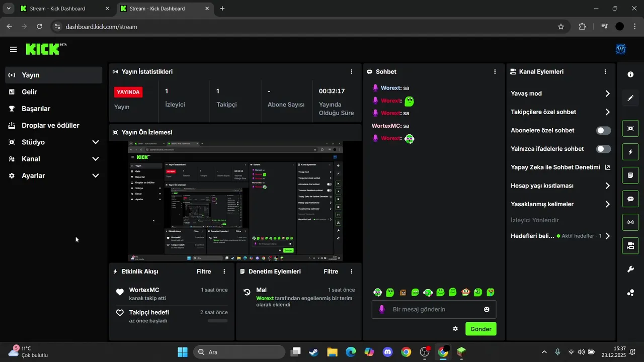Toggle Yalnızca ifadelerle sohbet switch

[x=604, y=149]
